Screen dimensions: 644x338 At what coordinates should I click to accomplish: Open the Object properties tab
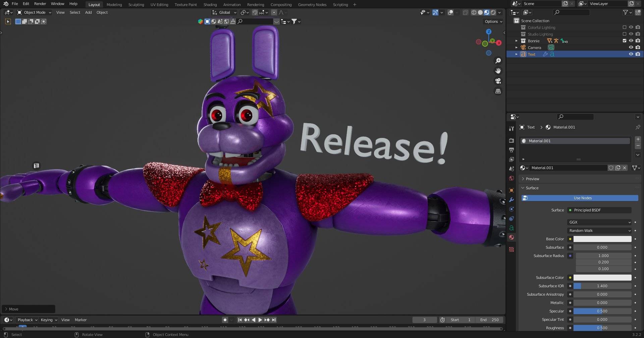point(511,190)
